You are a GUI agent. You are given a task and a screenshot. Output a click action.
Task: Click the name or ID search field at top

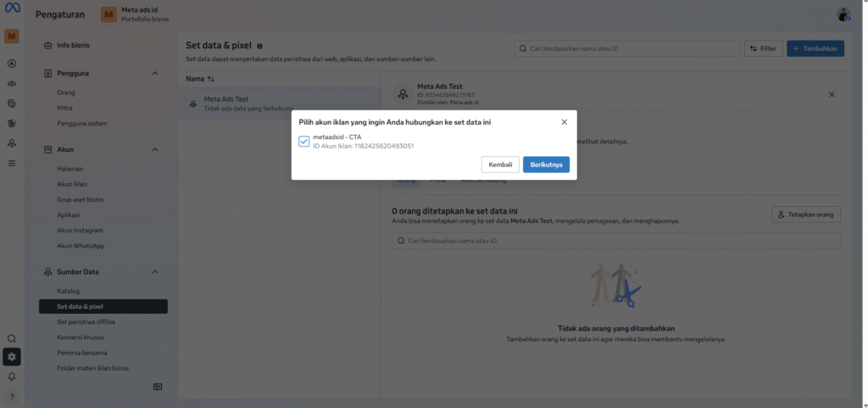[627, 49]
